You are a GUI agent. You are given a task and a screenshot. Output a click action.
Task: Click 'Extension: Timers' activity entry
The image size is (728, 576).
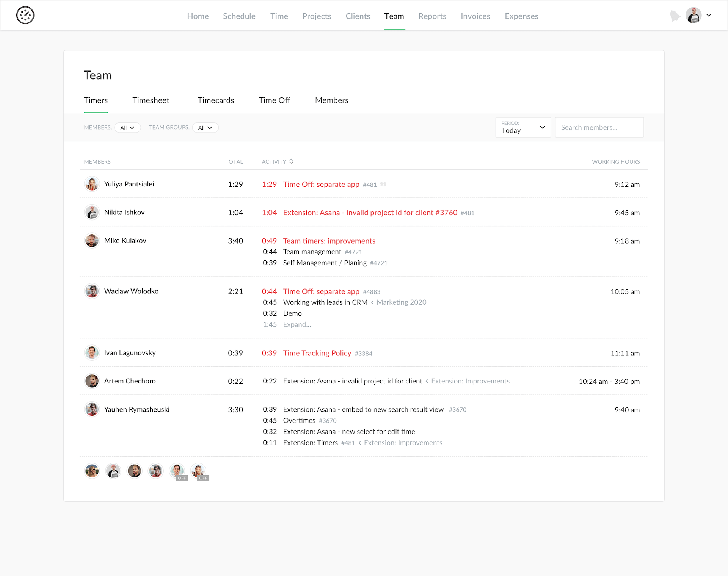pos(311,443)
